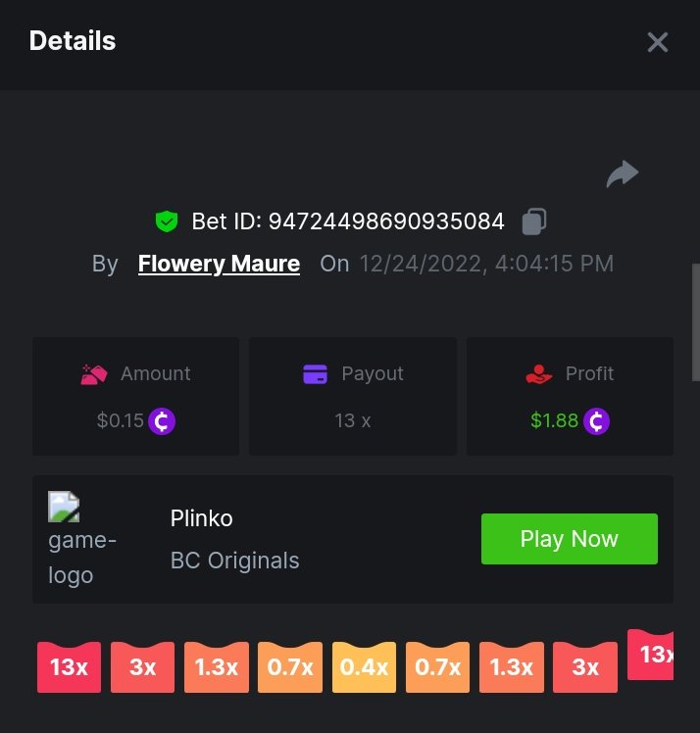Click the red Profit hand icon
The width and height of the screenshot is (700, 733).
[x=538, y=374]
